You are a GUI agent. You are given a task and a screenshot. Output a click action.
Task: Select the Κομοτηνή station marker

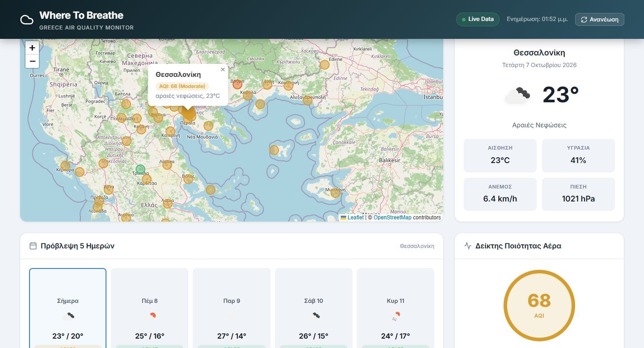tap(288, 85)
